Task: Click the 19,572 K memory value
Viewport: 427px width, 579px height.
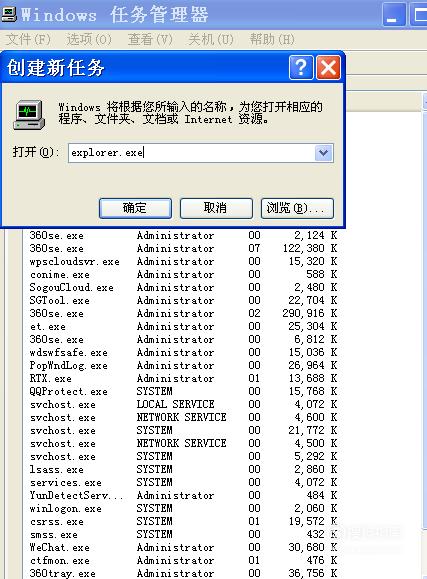Action: (313, 521)
